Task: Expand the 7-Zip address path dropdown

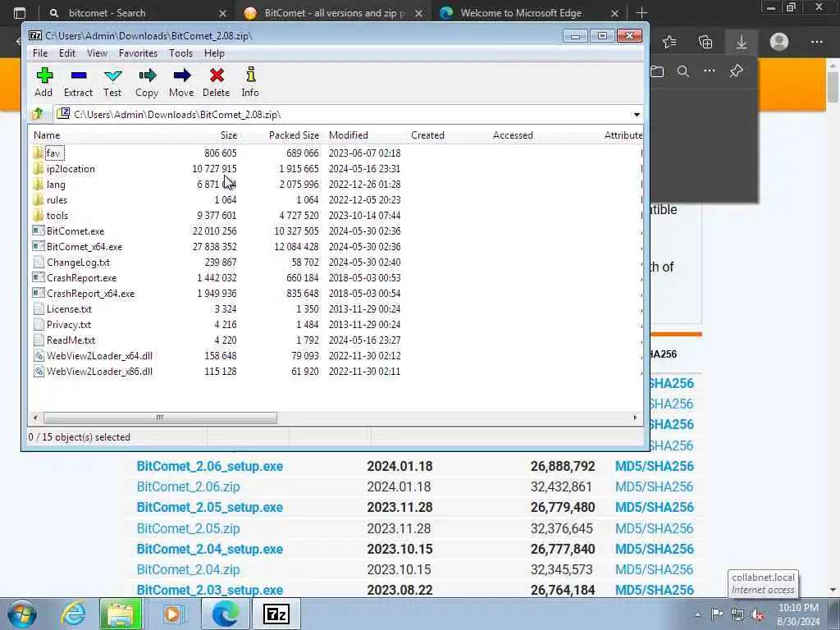Action: 637,115
